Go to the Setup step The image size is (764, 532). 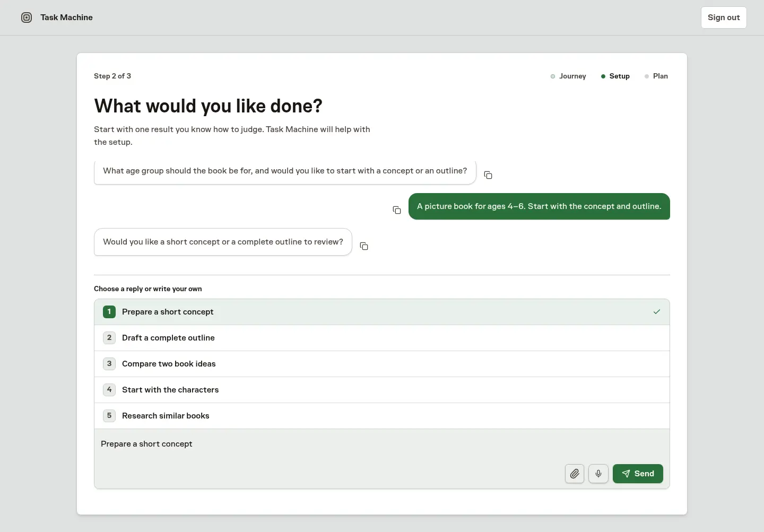click(x=615, y=76)
